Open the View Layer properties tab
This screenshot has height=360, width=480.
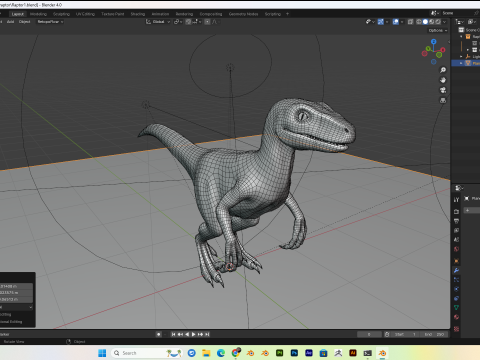(x=456, y=230)
